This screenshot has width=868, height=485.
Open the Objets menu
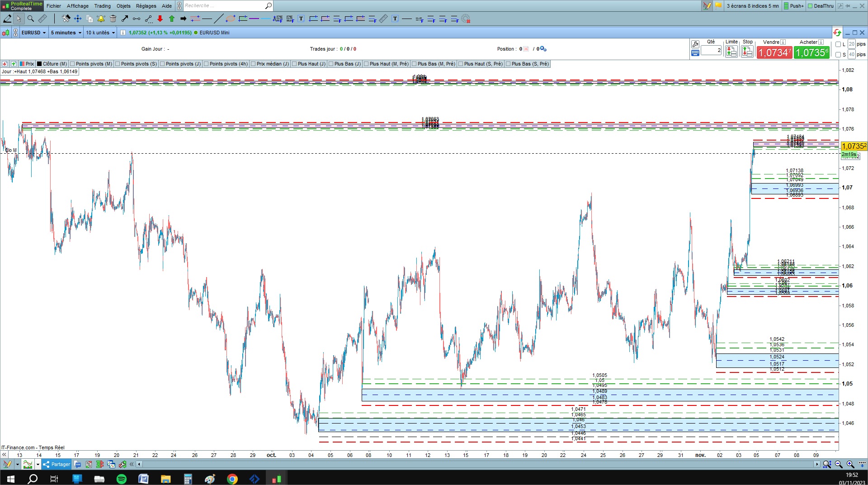pyautogui.click(x=123, y=6)
